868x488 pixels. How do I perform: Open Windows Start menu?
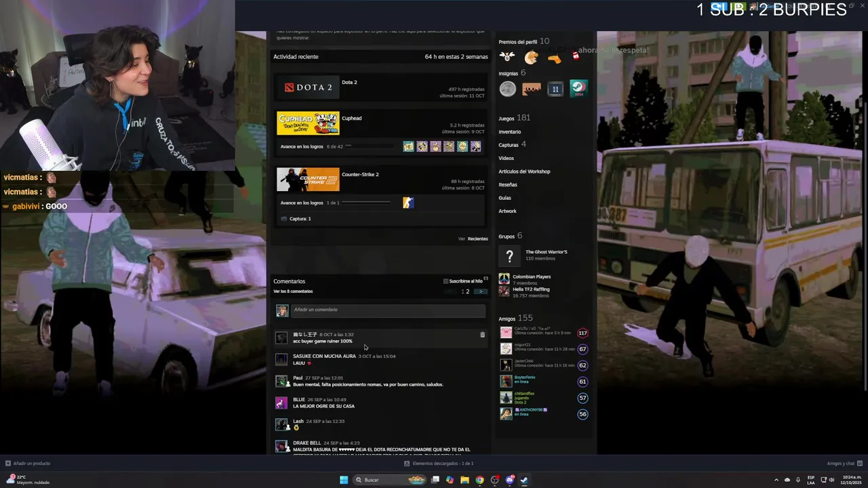(344, 480)
